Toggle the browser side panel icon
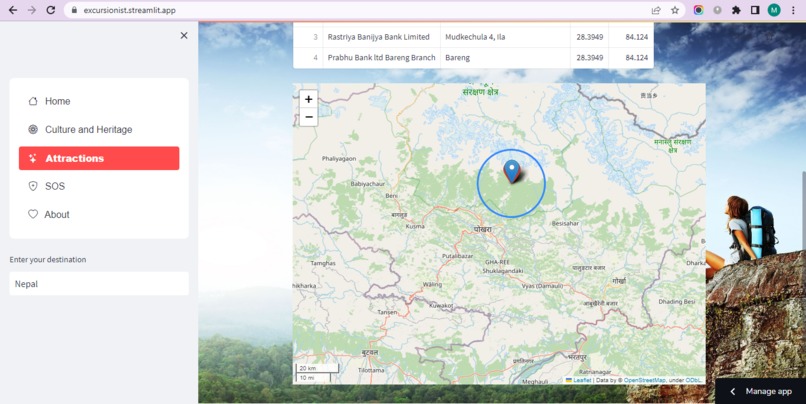 [x=755, y=10]
